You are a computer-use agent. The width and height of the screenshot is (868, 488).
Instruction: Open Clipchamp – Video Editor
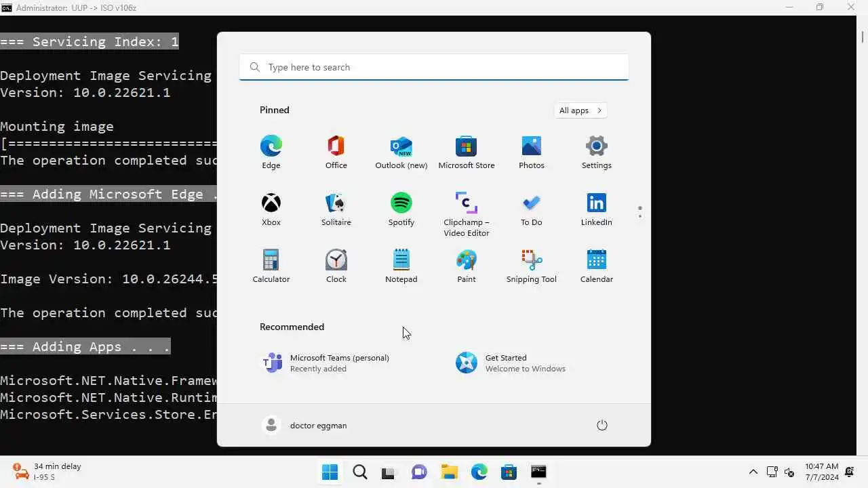(x=467, y=214)
